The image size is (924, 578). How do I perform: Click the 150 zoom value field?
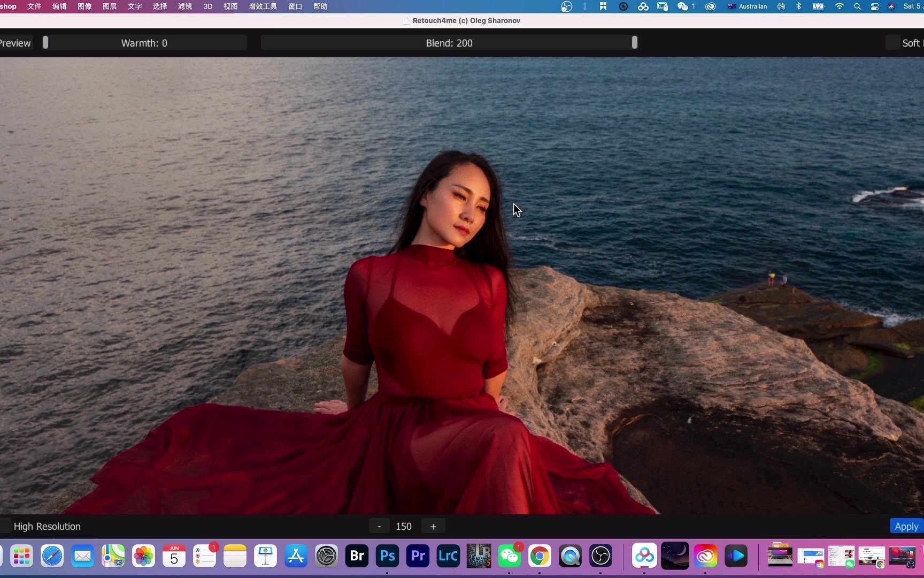(x=404, y=526)
